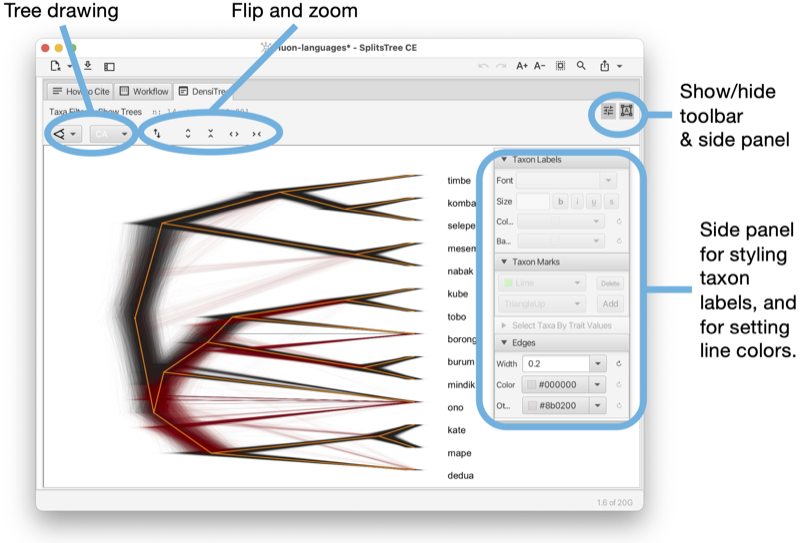Viewport: 800px width, 543px height.
Task: Open the find magnifier icon
Action: 581,66
